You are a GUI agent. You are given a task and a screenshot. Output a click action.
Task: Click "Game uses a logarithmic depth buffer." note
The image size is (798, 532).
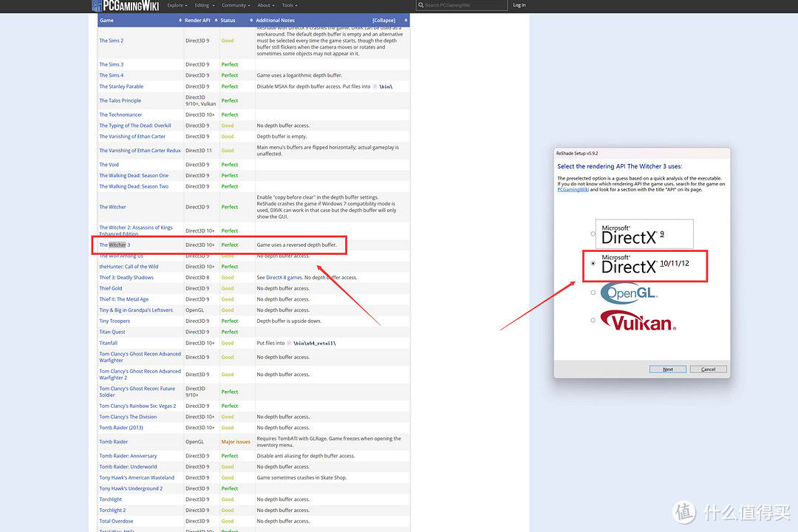pyautogui.click(x=299, y=75)
